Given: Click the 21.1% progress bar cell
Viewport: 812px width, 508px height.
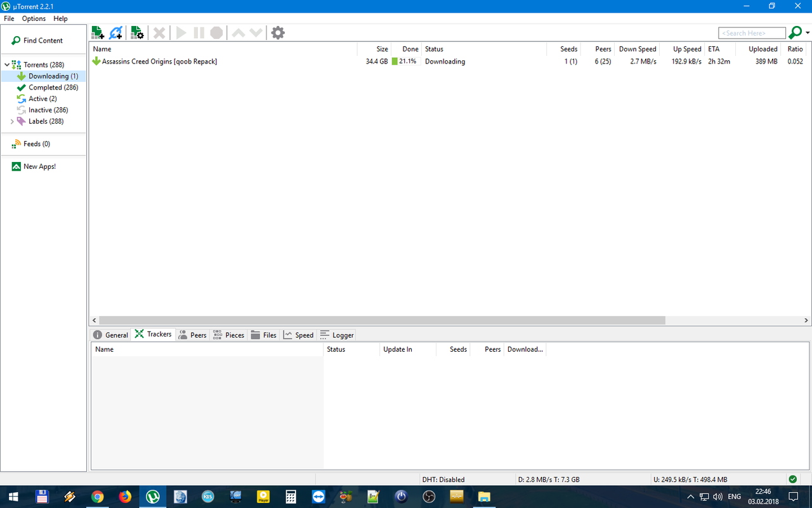Looking at the screenshot, I should pyautogui.click(x=405, y=62).
